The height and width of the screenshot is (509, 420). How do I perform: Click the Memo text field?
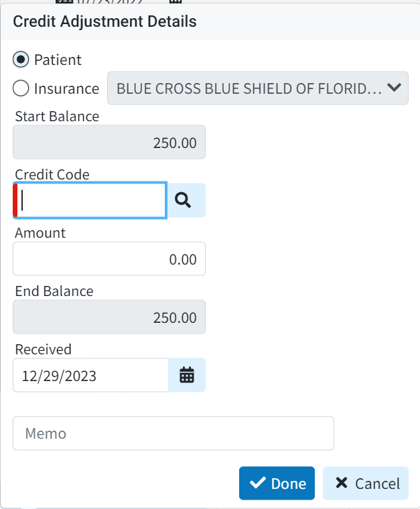click(173, 433)
